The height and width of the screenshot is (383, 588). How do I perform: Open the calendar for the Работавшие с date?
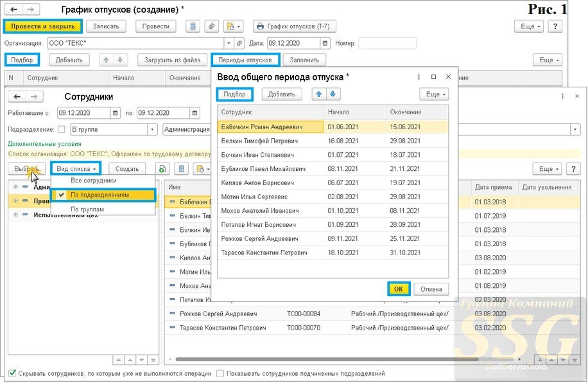(115, 112)
